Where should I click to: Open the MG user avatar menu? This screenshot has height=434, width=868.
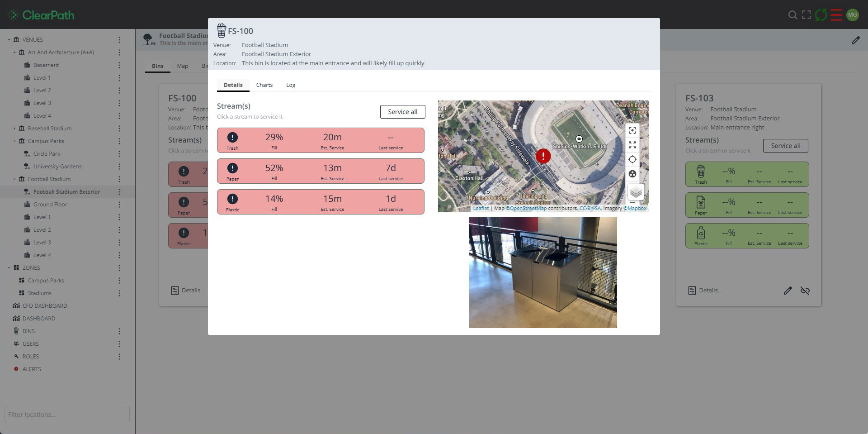(852, 15)
